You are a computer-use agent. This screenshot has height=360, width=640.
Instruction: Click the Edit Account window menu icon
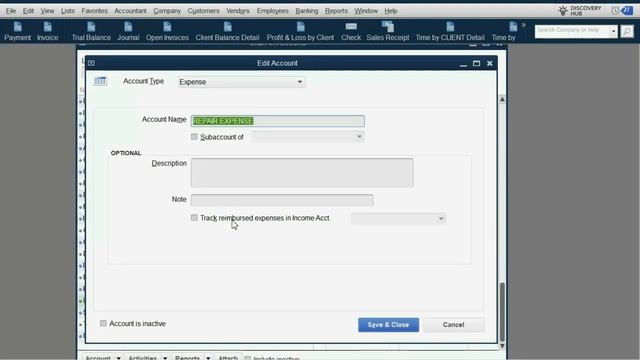click(x=91, y=63)
